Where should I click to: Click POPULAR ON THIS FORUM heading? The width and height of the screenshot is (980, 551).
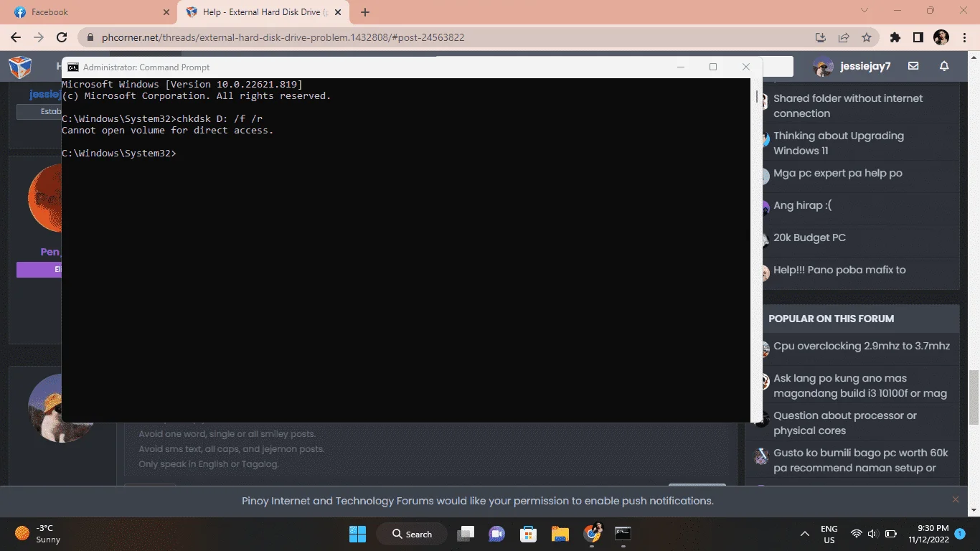tap(831, 319)
